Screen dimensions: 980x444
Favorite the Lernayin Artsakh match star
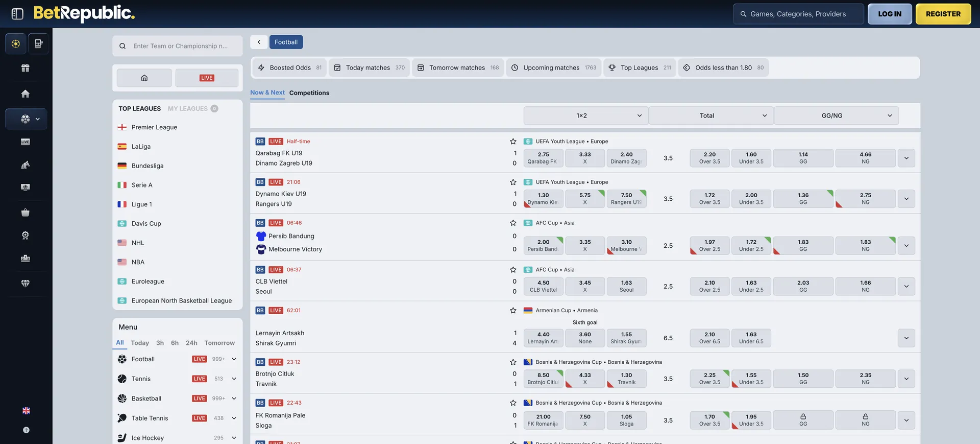click(513, 311)
